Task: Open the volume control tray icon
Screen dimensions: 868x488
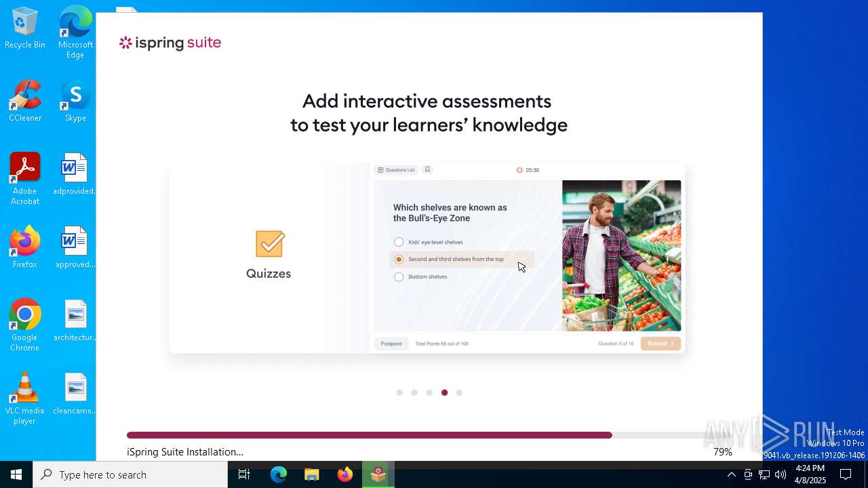Action: point(781,474)
